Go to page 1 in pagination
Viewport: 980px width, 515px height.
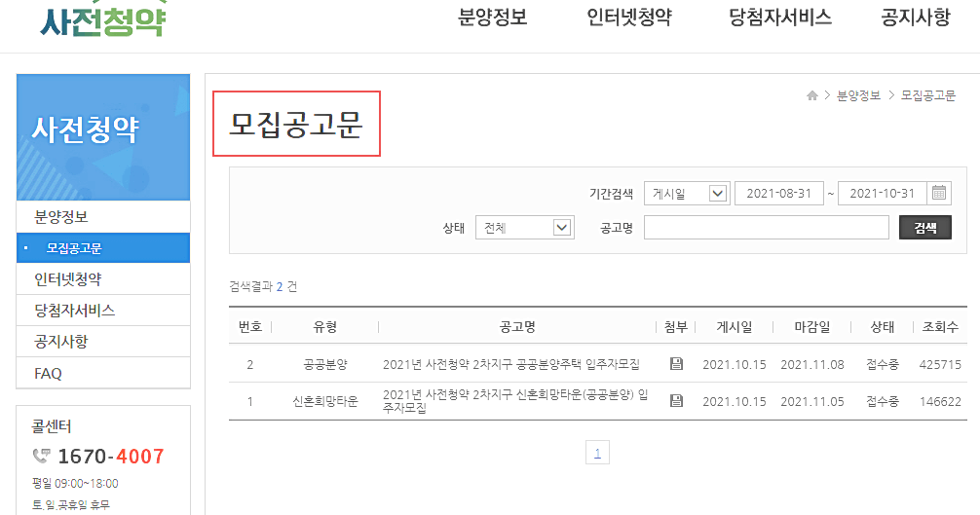[597, 453]
